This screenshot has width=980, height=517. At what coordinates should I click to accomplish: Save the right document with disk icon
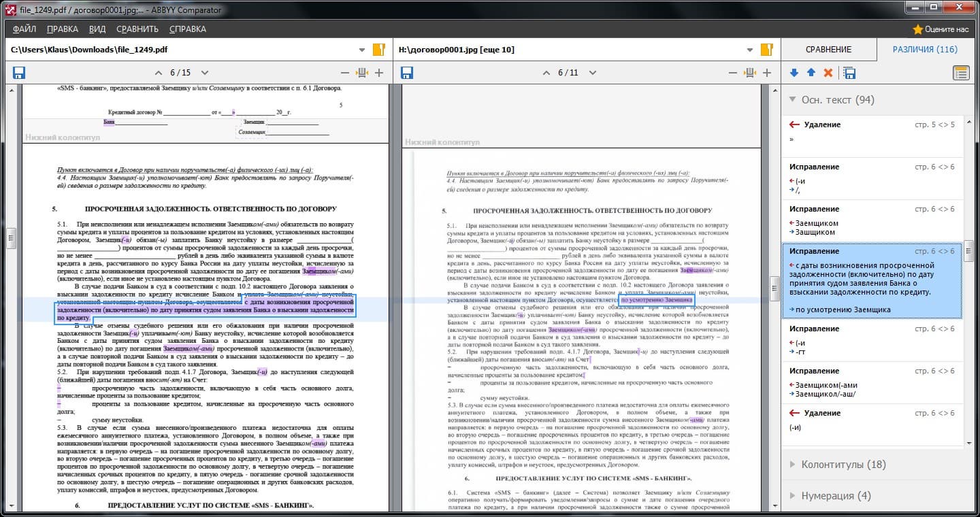(407, 73)
